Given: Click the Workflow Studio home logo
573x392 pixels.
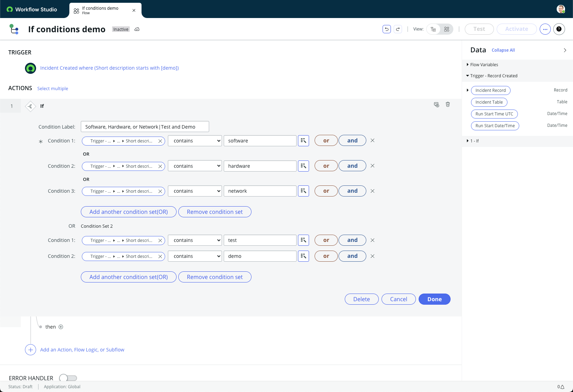Looking at the screenshot, I should (x=32, y=9).
